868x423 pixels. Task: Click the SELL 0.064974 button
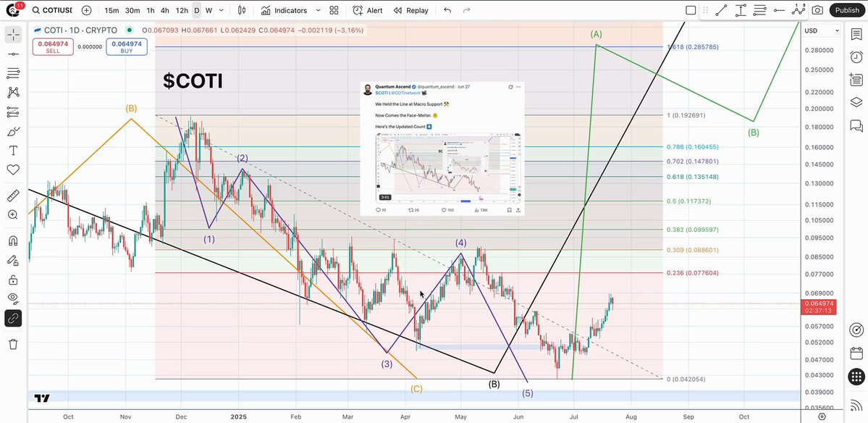pyautogui.click(x=53, y=46)
